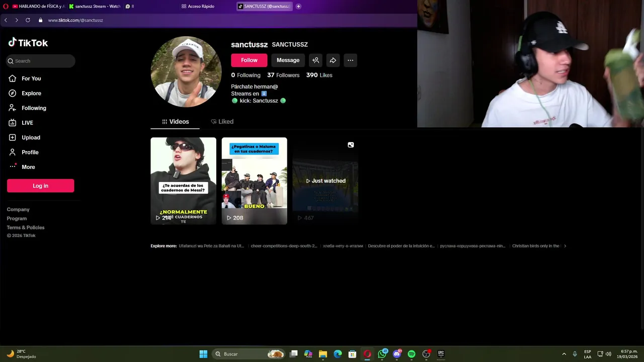
Task: Open the Windows Start menu
Action: [x=203, y=354]
